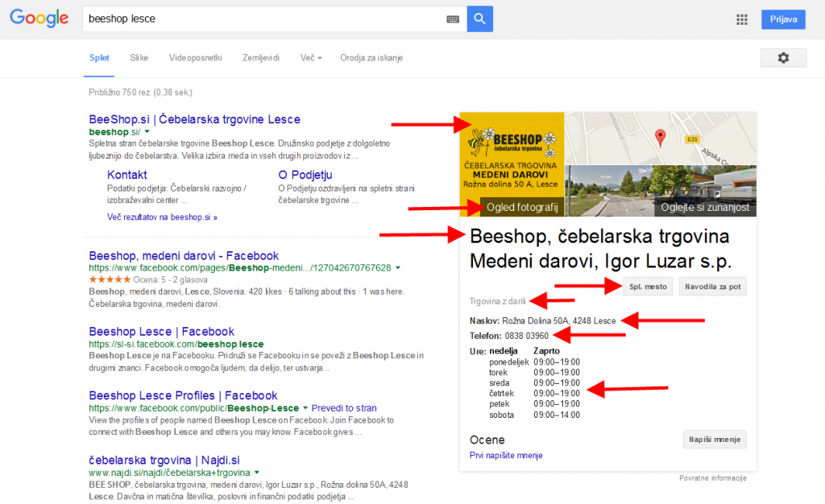The image size is (825, 504).
Task: Click the Prijava button
Action: point(782,19)
